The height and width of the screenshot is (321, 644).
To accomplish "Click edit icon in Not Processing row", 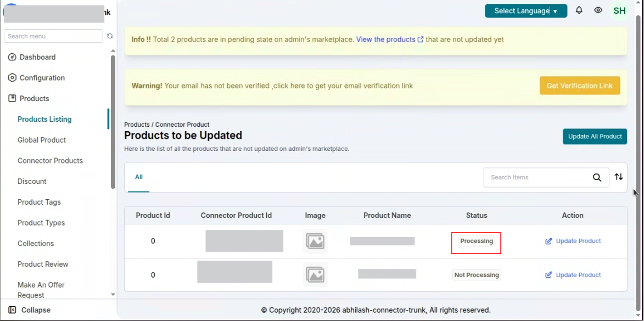I will (548, 275).
